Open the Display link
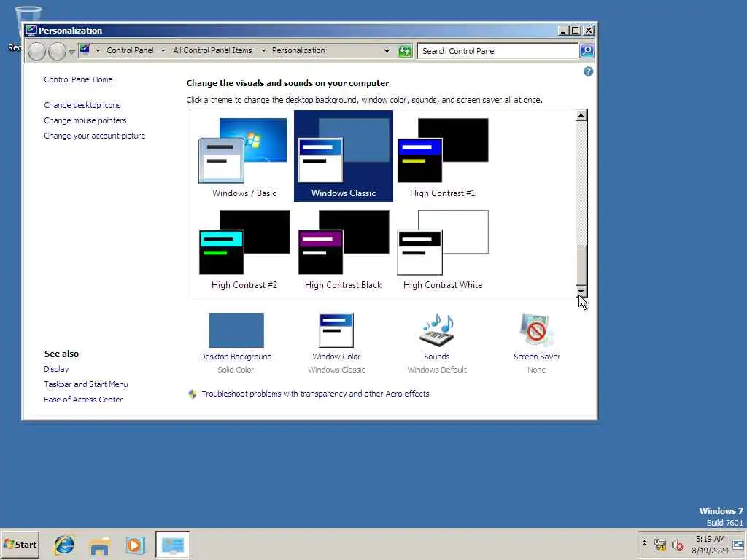 tap(56, 369)
